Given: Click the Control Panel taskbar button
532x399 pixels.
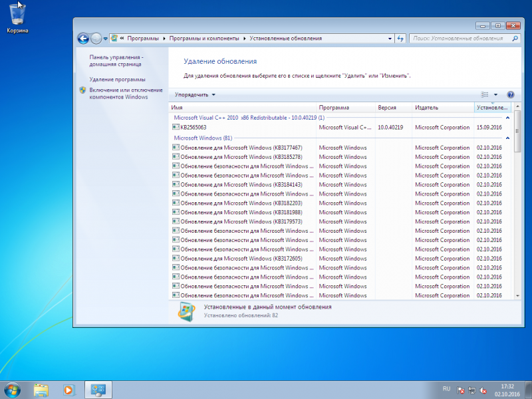Looking at the screenshot, I should [98, 390].
